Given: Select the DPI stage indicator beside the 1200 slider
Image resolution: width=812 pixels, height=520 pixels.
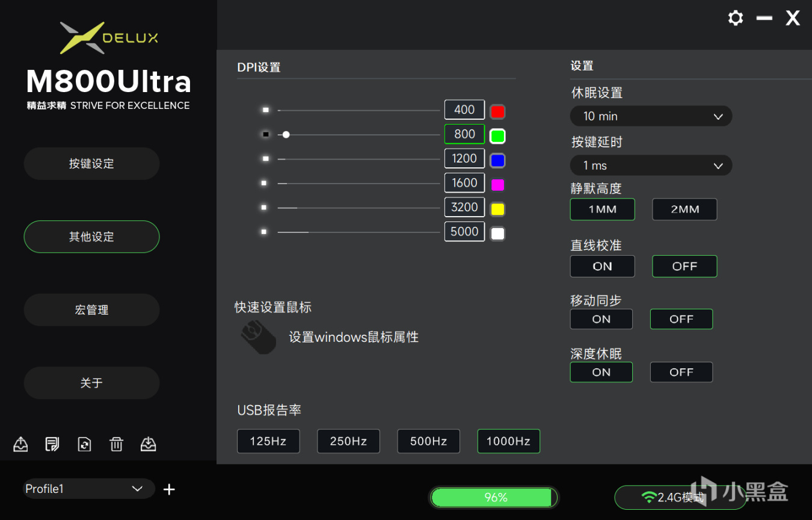Looking at the screenshot, I should coord(265,159).
